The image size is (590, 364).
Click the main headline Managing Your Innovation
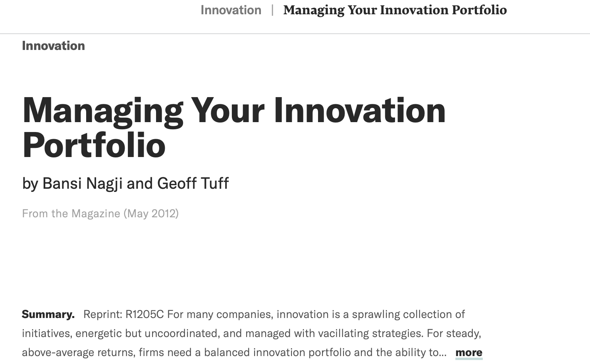(x=234, y=111)
